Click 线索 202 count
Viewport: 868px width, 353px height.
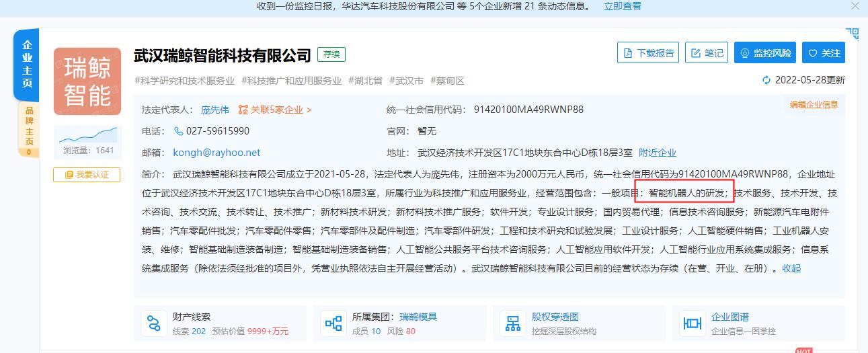point(189,331)
